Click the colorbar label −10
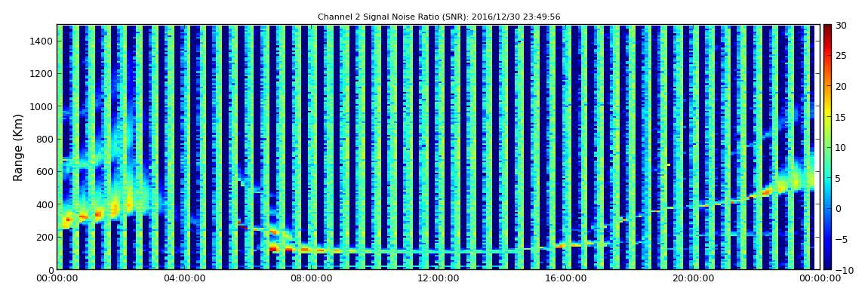The height and width of the screenshot is (307, 868). click(x=842, y=270)
